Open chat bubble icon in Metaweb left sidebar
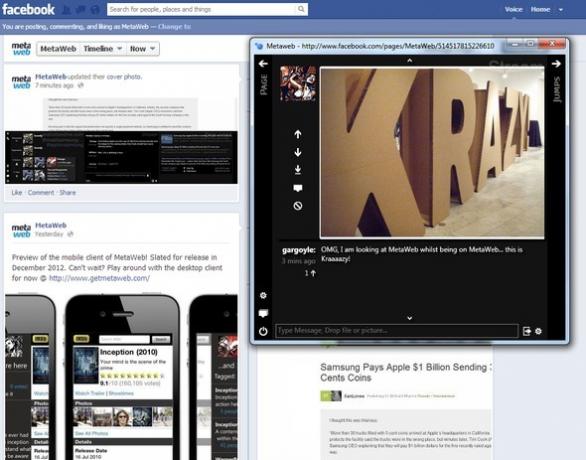The height and width of the screenshot is (460, 586). (263, 313)
